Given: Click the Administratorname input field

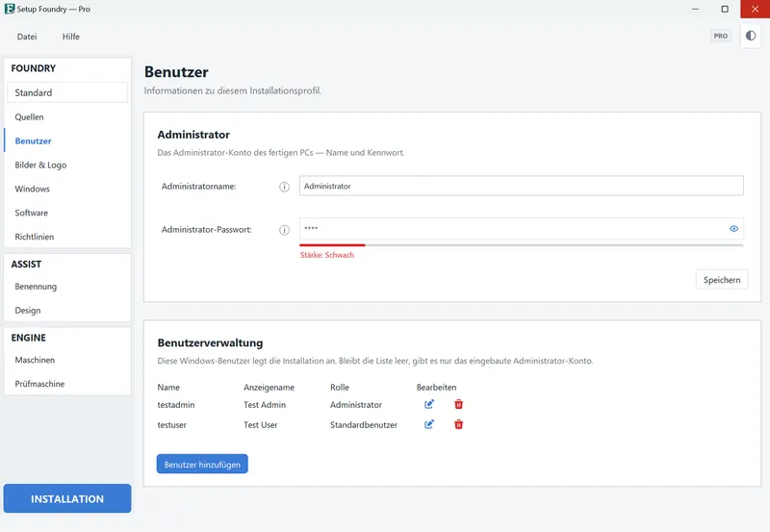Looking at the screenshot, I should point(521,186).
